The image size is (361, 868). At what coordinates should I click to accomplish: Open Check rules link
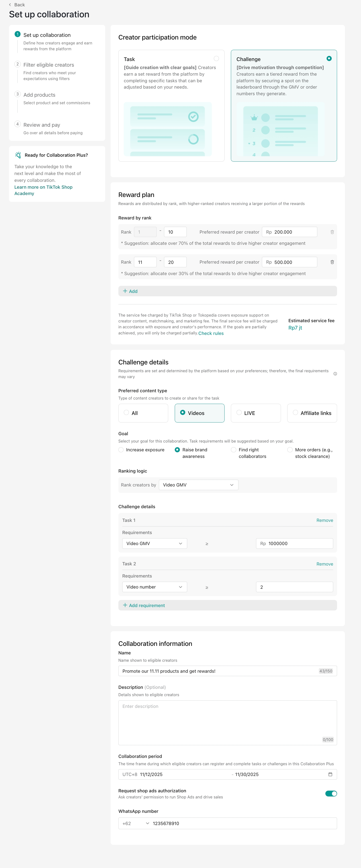click(x=211, y=333)
